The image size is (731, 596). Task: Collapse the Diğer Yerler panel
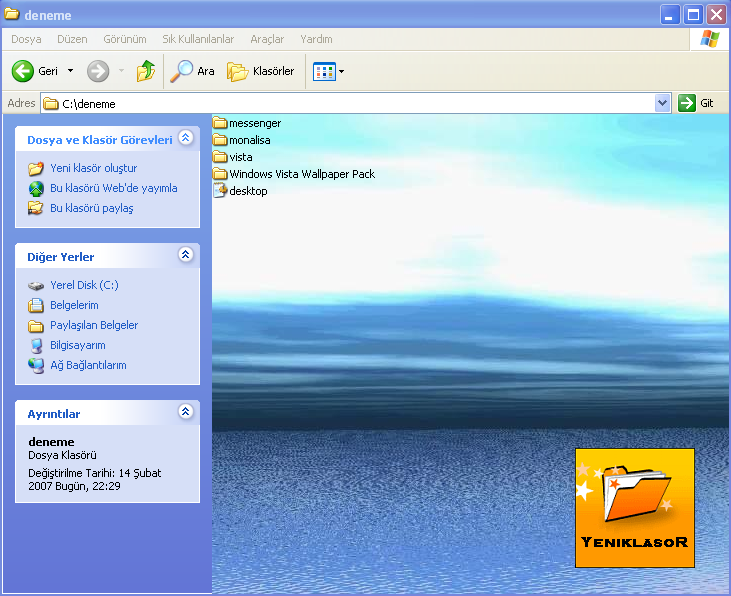pyautogui.click(x=185, y=255)
